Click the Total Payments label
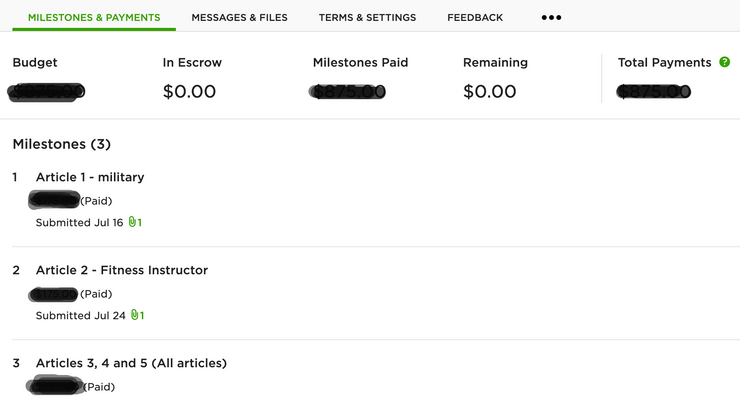This screenshot has height=406, width=740. [664, 62]
